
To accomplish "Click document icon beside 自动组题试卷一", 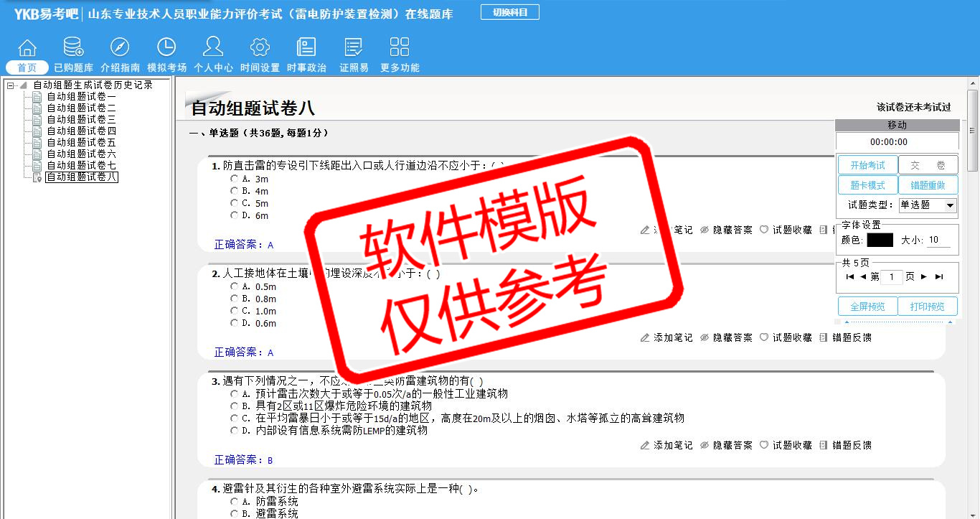I will click(x=37, y=97).
